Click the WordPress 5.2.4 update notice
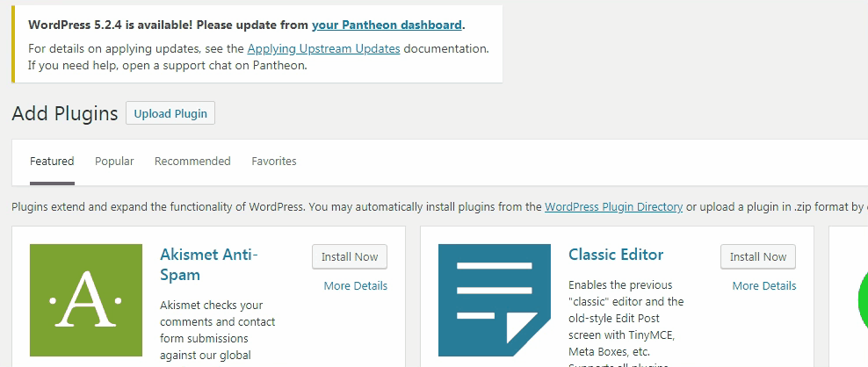 click(x=257, y=44)
